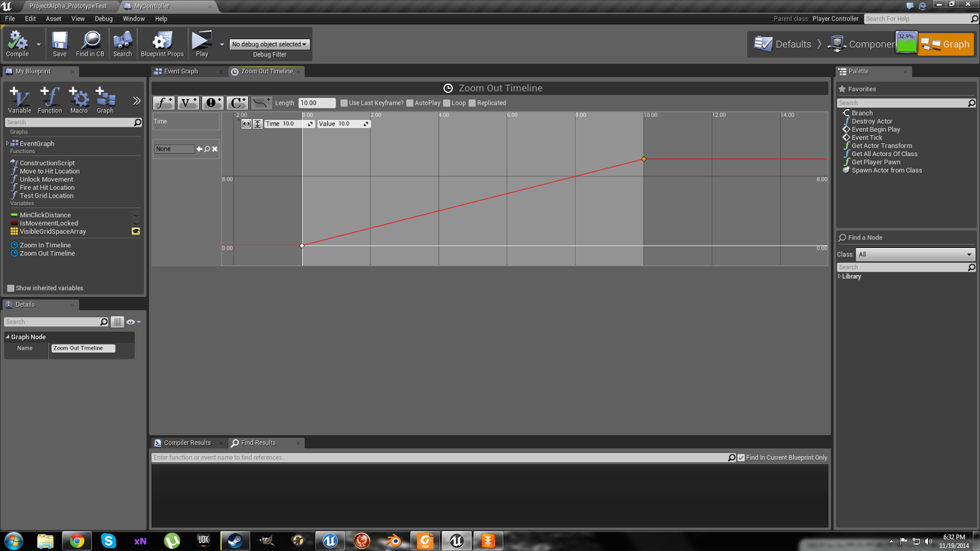Switch to the Compiler Results tab
This screenshot has width=980, height=551.
(x=187, y=443)
